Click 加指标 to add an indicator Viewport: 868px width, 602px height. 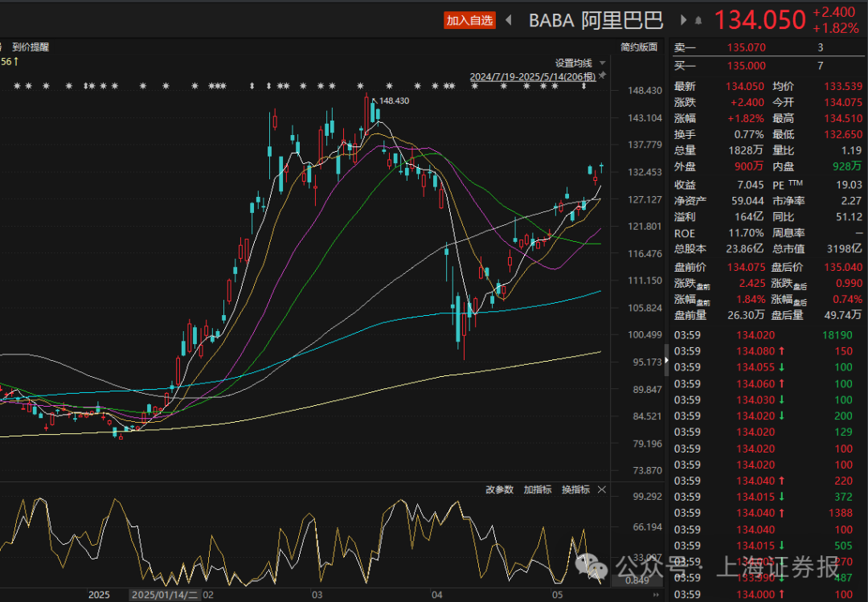538,489
